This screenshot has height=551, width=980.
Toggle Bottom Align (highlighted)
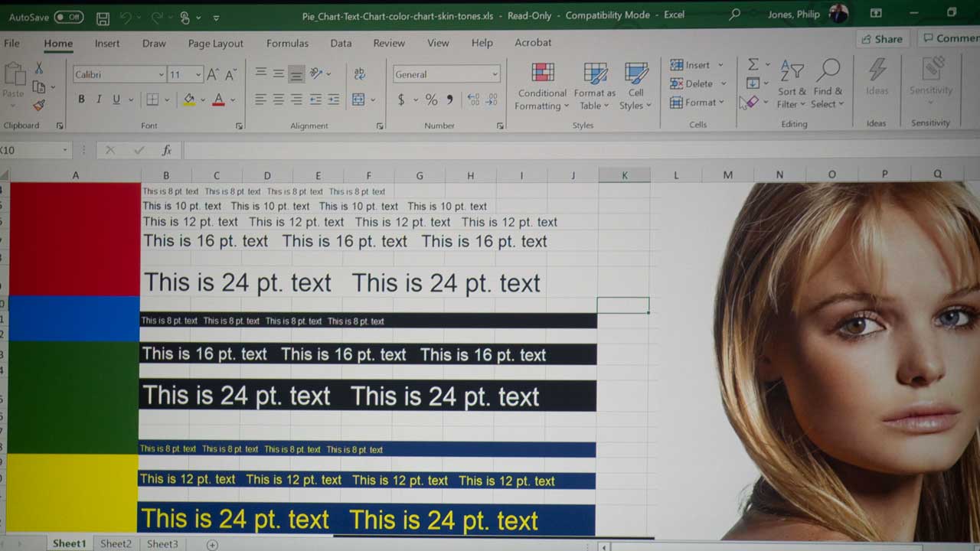click(x=296, y=74)
